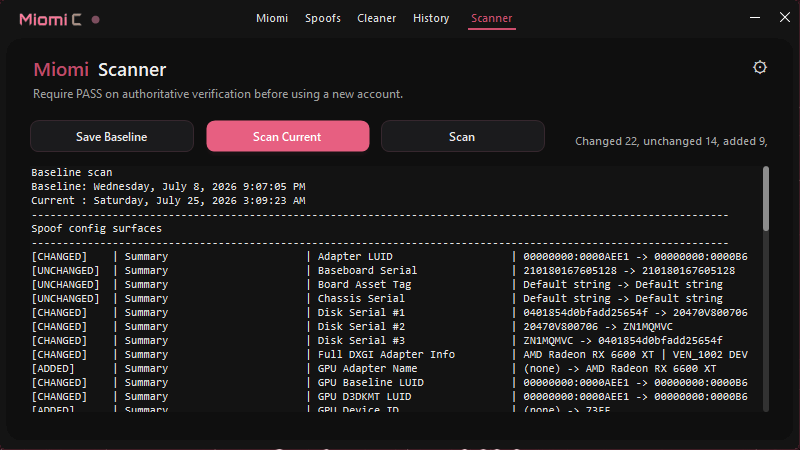This screenshot has height=450, width=800.
Task: Go to the History tab
Action: pos(431,18)
